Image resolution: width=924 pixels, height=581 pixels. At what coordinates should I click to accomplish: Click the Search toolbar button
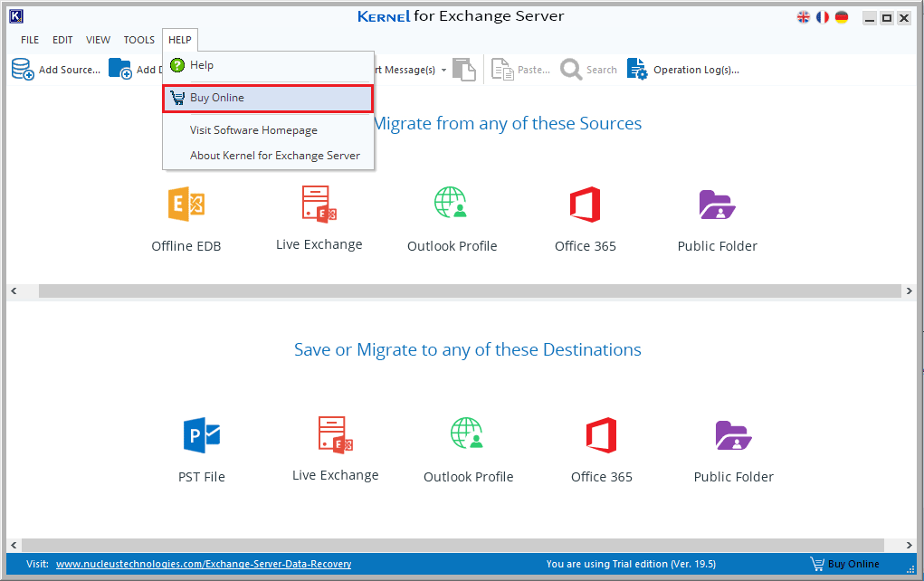tap(588, 70)
